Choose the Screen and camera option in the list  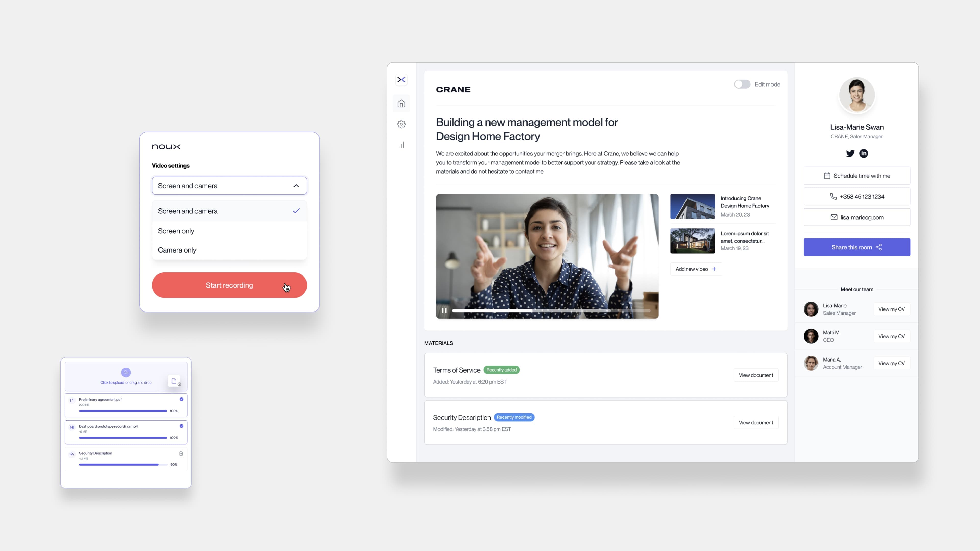pyautogui.click(x=229, y=211)
